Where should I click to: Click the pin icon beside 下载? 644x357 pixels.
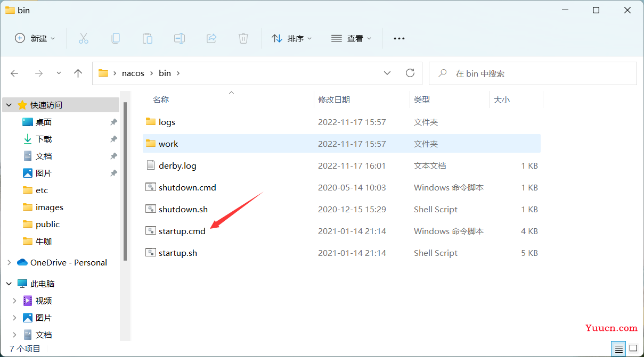[x=113, y=139]
